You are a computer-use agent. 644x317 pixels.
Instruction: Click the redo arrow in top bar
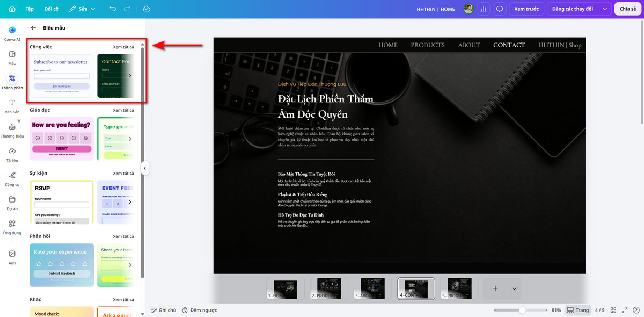coord(127,9)
